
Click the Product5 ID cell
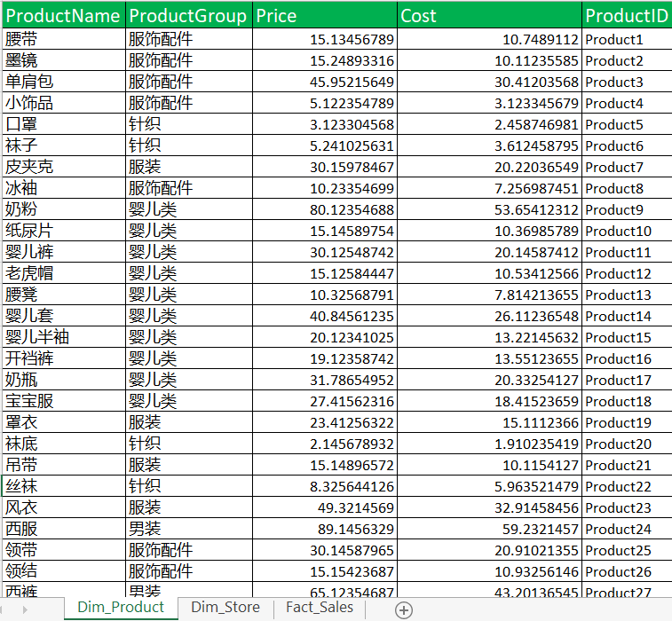pos(627,124)
